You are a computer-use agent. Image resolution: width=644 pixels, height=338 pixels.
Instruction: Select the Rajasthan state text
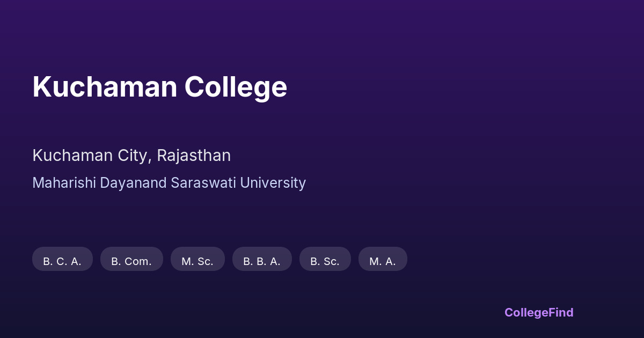[194, 156]
